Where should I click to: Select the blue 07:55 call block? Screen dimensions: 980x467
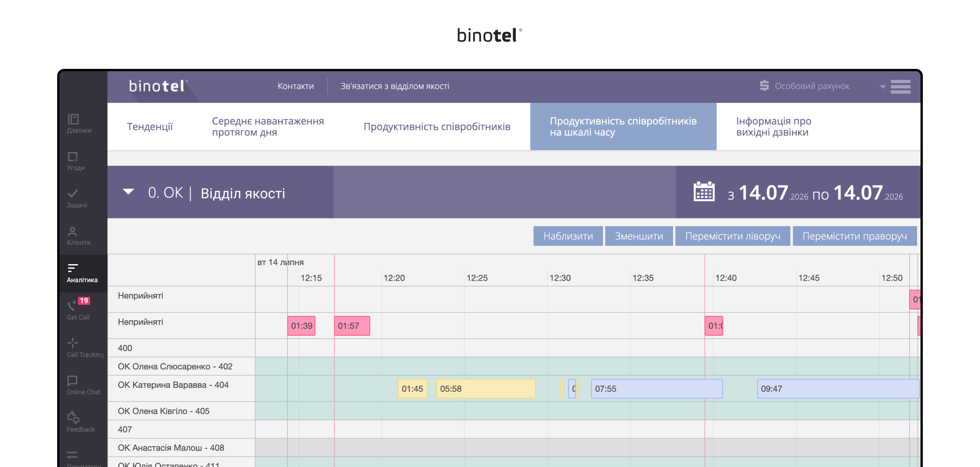tap(657, 388)
